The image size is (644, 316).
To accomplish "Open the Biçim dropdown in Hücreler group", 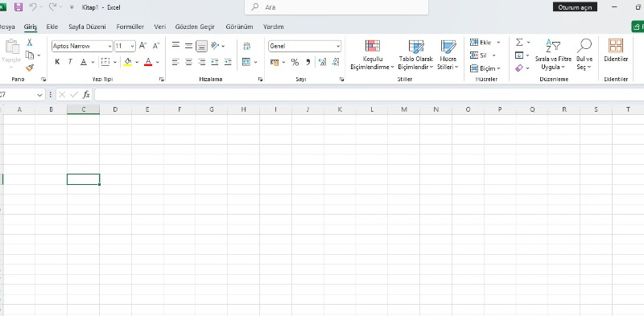I will [x=485, y=68].
